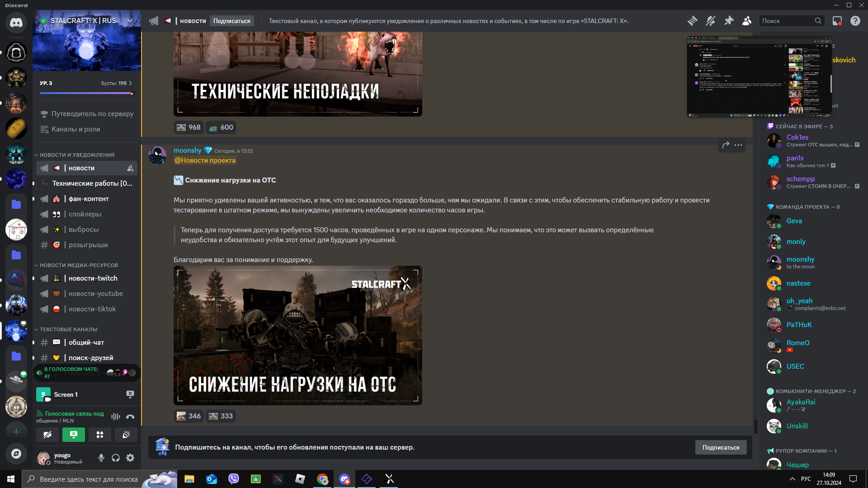The height and width of the screenshot is (488, 868).
Task: Toggle noise suppression waveform icon
Action: (116, 417)
